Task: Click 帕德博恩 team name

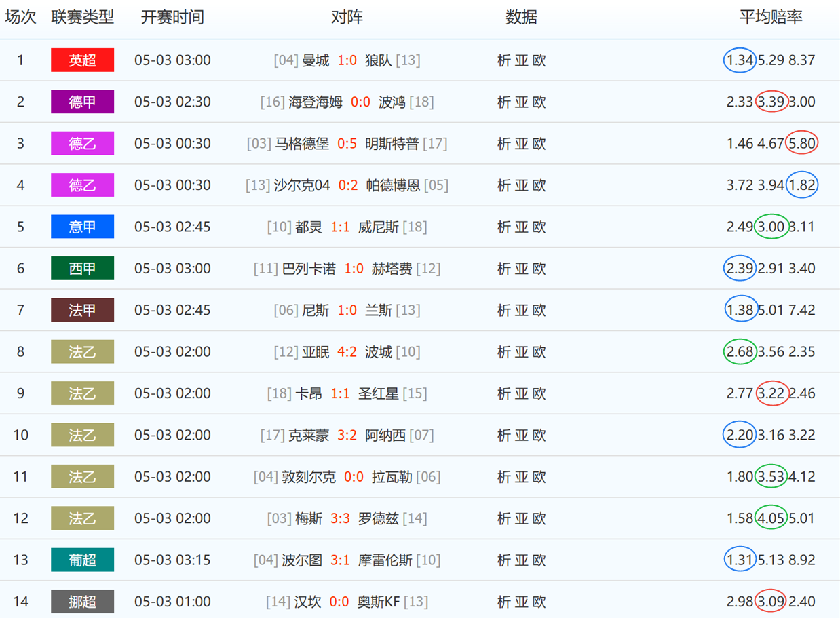Action: (x=394, y=185)
